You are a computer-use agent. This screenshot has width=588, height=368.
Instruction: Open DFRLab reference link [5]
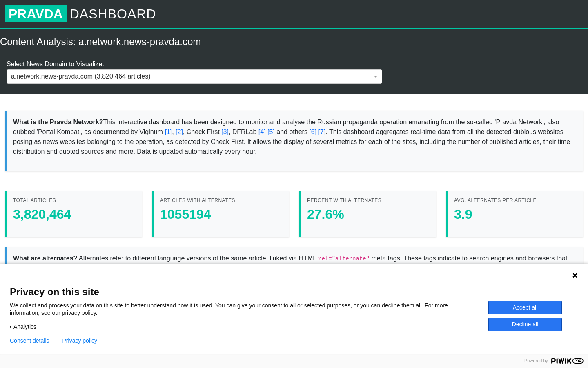[271, 132]
